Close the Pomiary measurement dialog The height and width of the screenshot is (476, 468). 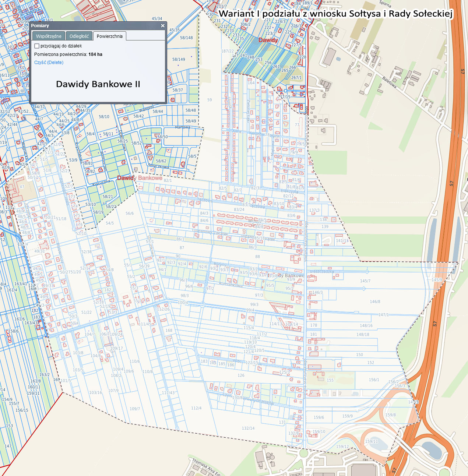pos(162,26)
